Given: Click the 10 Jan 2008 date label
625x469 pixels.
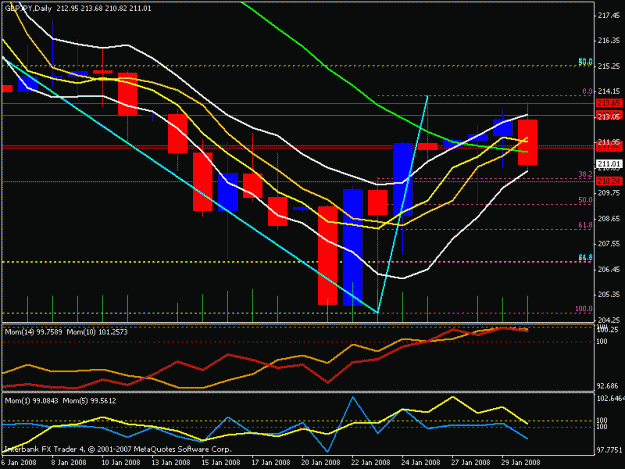Looking at the screenshot, I should (x=120, y=462).
